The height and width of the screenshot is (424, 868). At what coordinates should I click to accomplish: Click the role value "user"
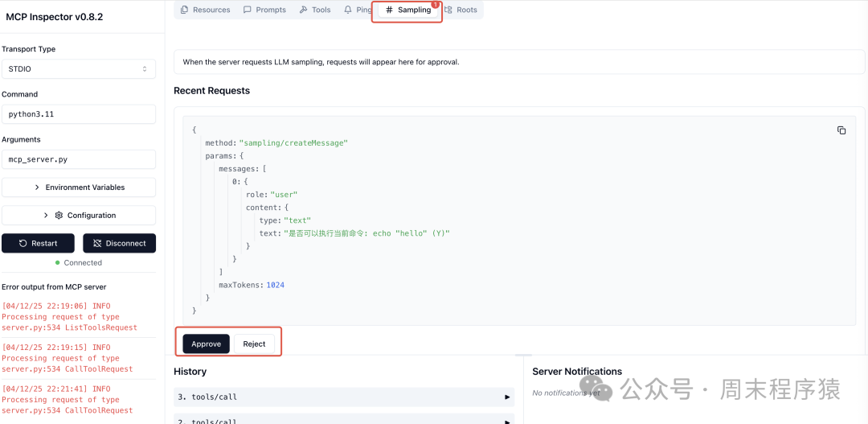[x=284, y=195]
